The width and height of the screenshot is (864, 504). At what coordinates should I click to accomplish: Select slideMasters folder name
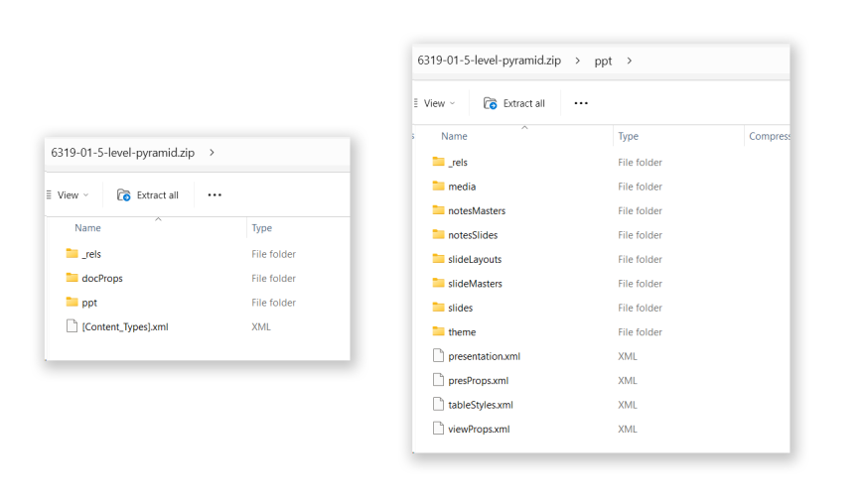[x=475, y=284]
